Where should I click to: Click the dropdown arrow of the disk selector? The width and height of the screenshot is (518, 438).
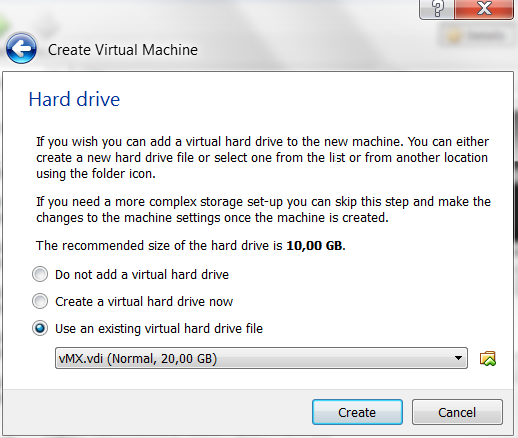tap(458, 358)
